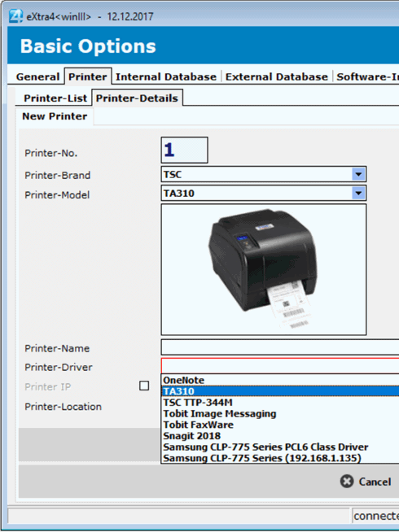
Task: Choose OneNote from the driver list
Action: [280, 380]
